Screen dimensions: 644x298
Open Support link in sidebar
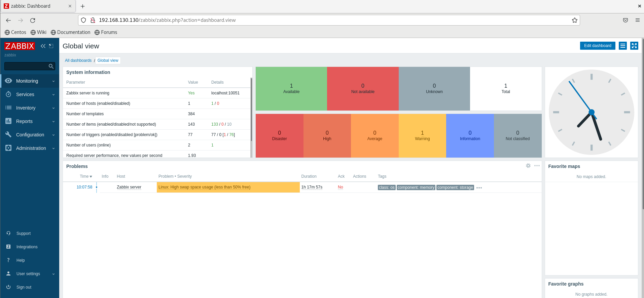coord(23,233)
